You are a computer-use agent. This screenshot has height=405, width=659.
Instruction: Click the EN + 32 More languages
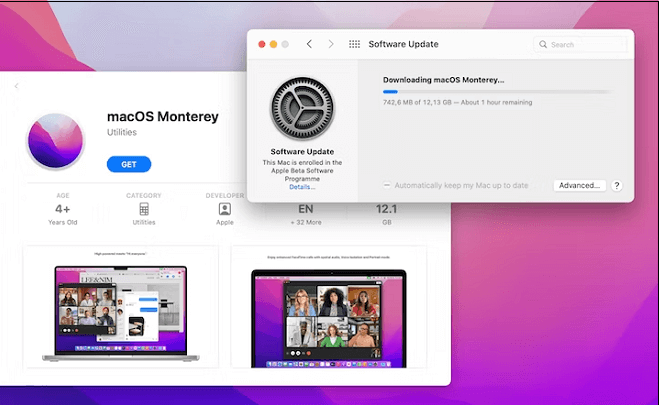306,214
